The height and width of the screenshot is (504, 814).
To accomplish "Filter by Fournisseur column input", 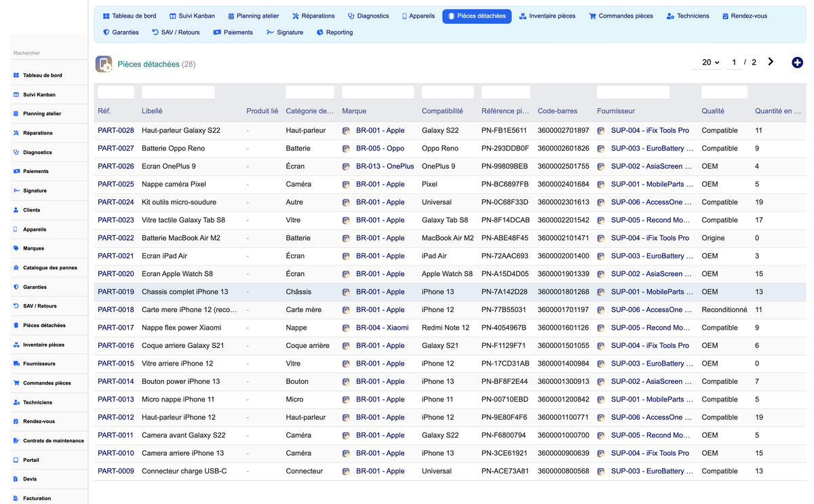I will tap(634, 92).
